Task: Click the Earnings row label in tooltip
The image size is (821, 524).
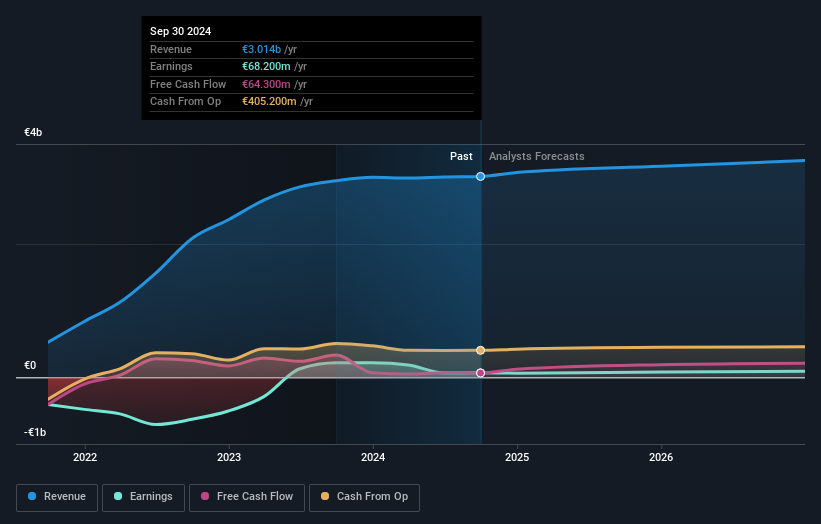Action: (171, 66)
